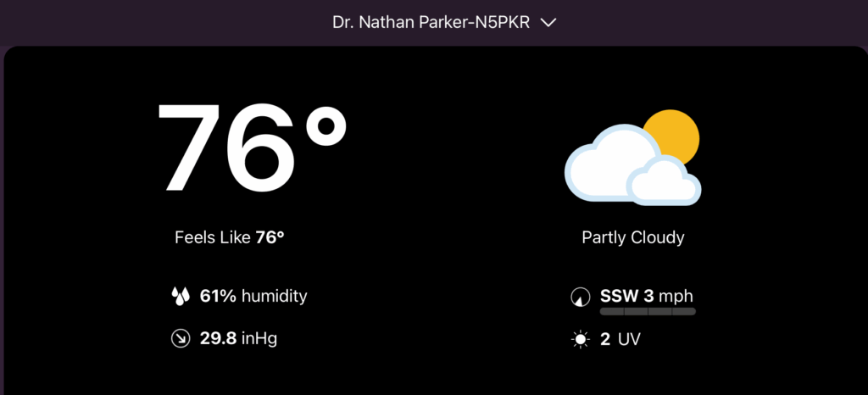Click the large 76° temperature reading

click(252, 149)
